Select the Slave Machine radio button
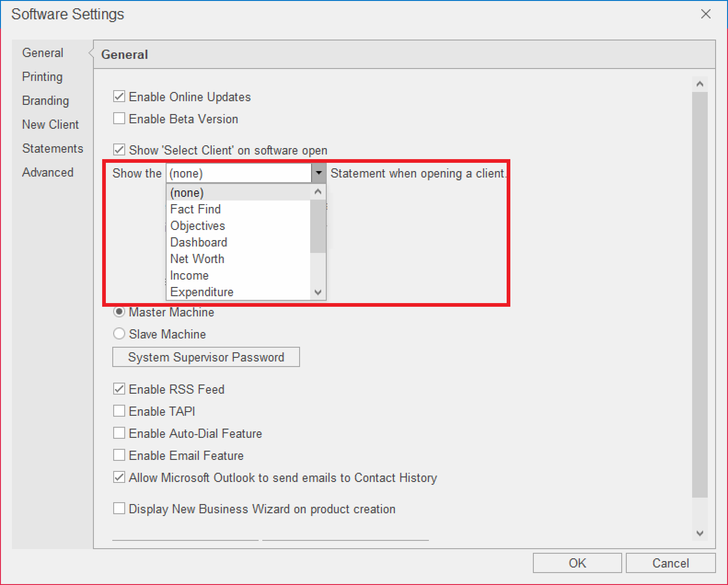Viewport: 728px width, 585px height. click(x=119, y=334)
